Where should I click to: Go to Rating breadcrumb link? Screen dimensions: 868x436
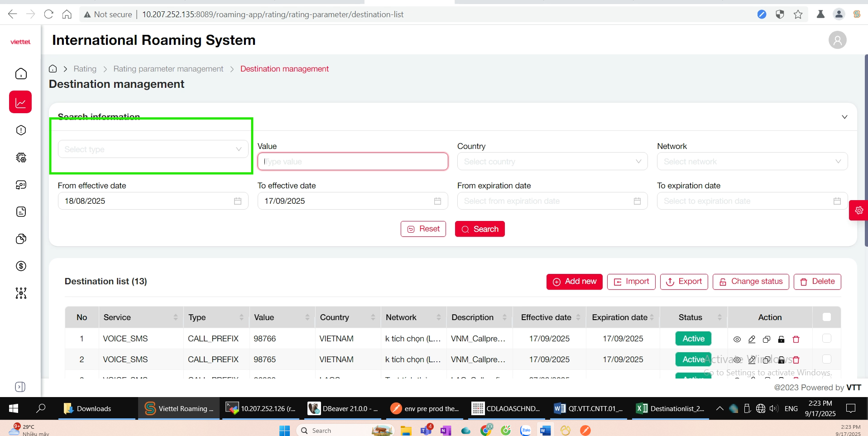tap(85, 69)
